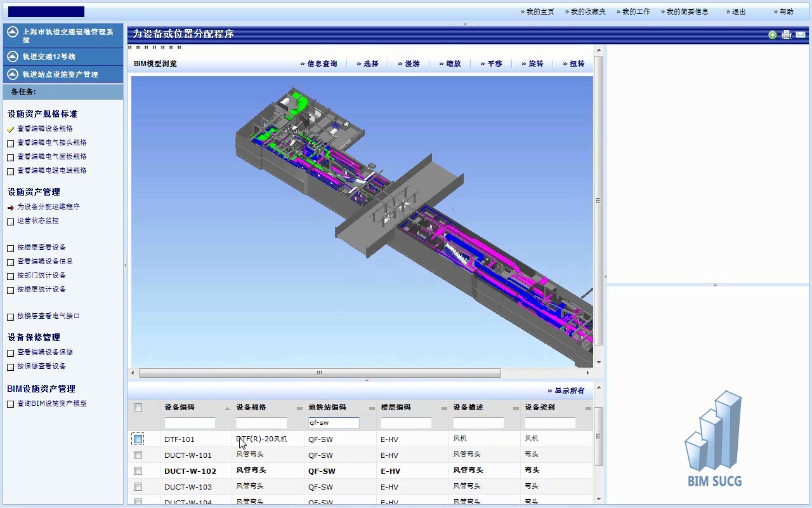
Task: Click the red arrow beside 为设备分配运维程序
Action: click(11, 207)
